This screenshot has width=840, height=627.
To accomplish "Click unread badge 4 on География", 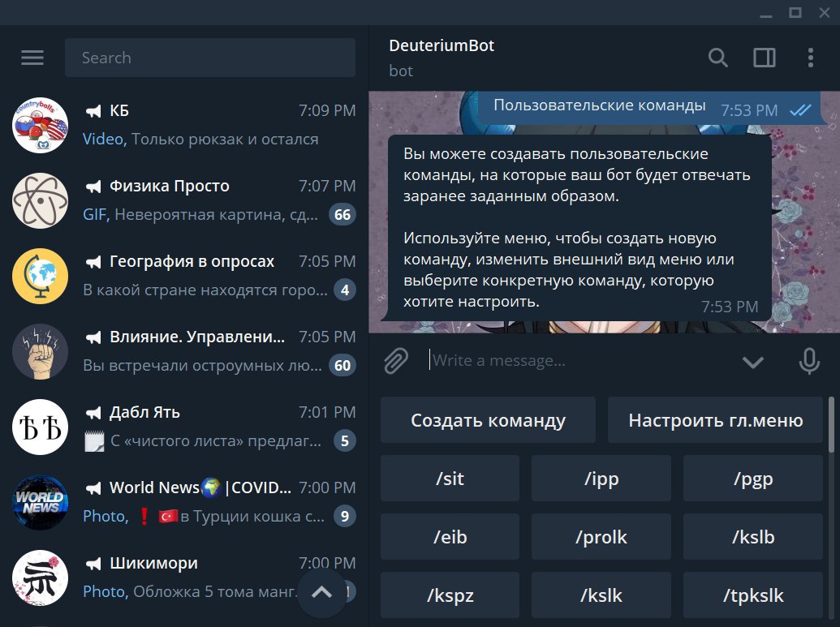I will click(x=345, y=290).
